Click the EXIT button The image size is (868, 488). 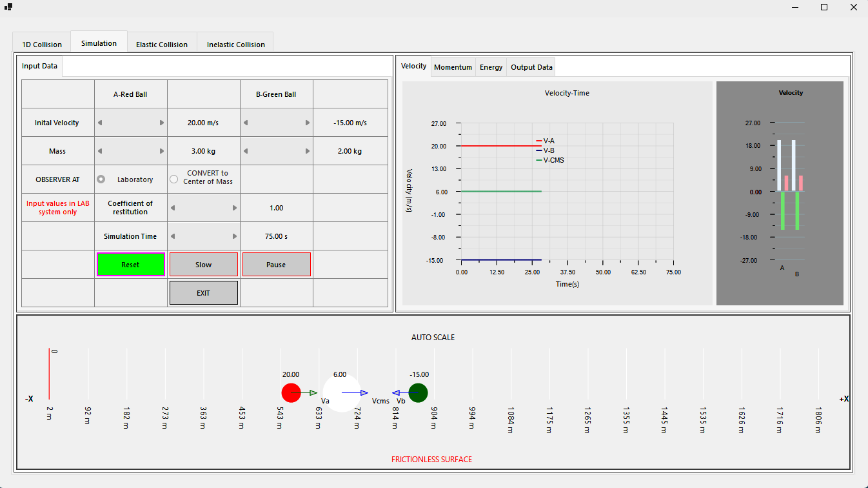coord(203,293)
